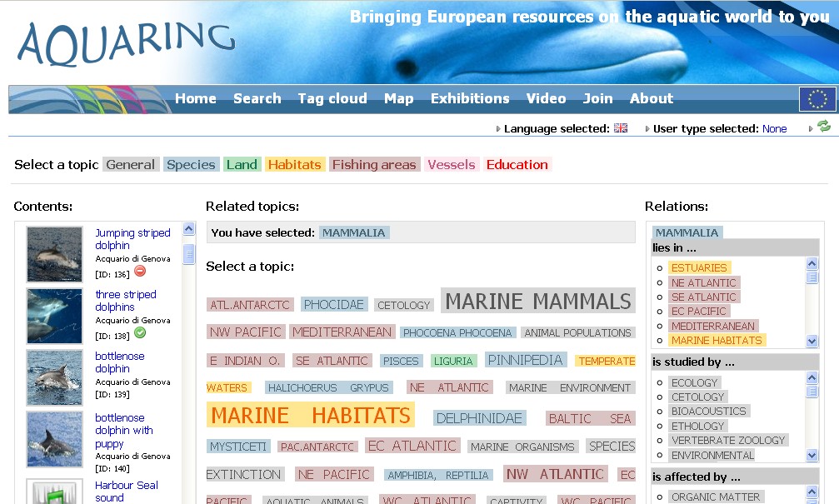Click scroll up arrow in 'is studied by' list

(x=812, y=377)
